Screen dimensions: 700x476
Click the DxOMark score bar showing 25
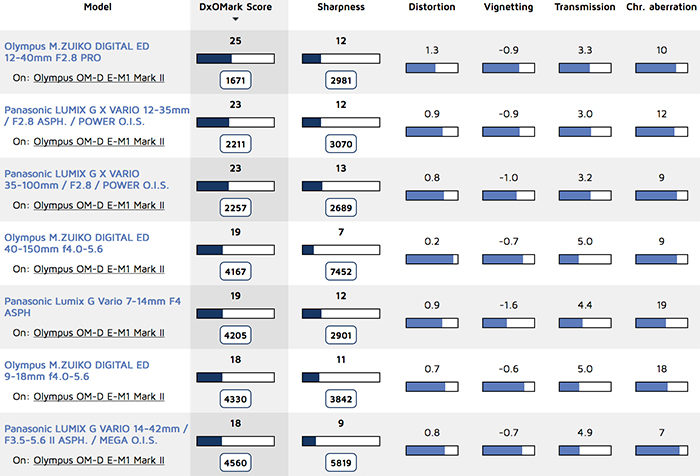(236, 58)
